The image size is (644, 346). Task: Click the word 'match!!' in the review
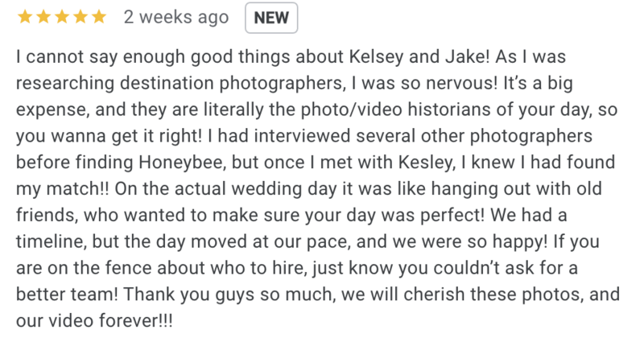coord(77,189)
